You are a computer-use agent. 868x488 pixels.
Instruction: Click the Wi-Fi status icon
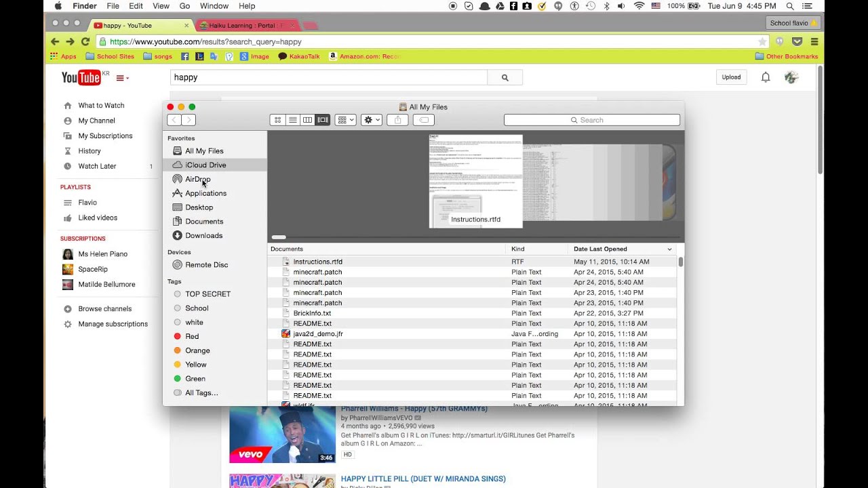pyautogui.click(x=639, y=6)
